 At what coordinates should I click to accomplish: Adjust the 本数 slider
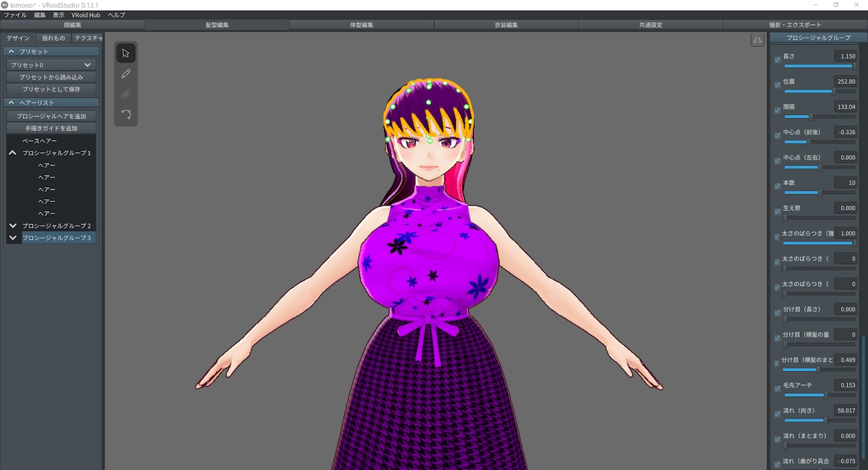[820, 192]
